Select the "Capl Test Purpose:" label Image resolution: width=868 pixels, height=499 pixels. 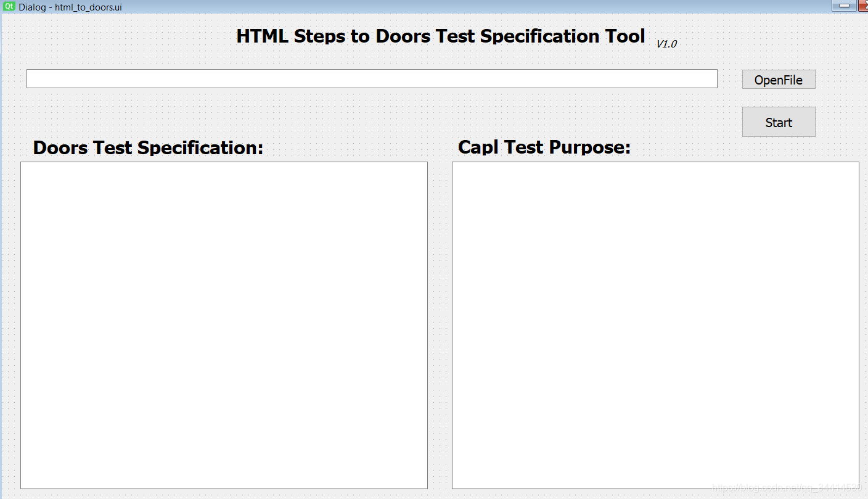[544, 147]
